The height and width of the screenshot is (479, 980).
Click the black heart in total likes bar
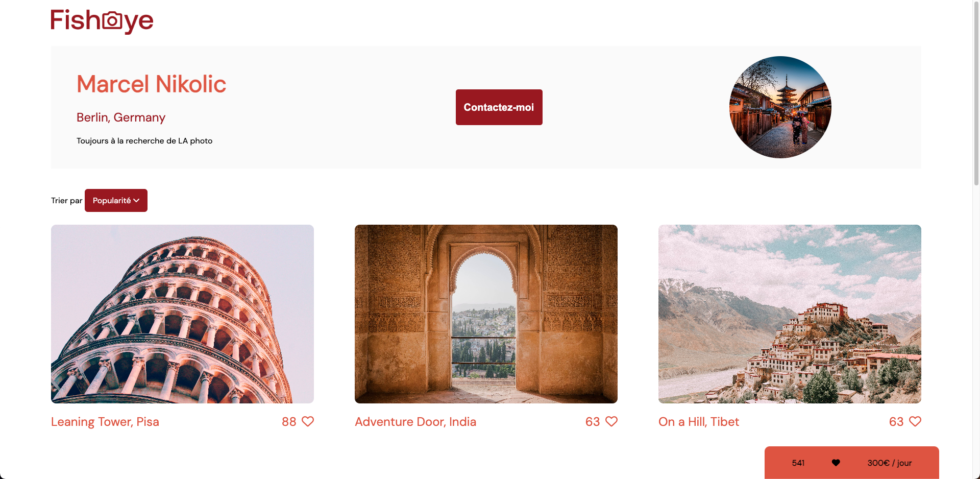(x=836, y=463)
